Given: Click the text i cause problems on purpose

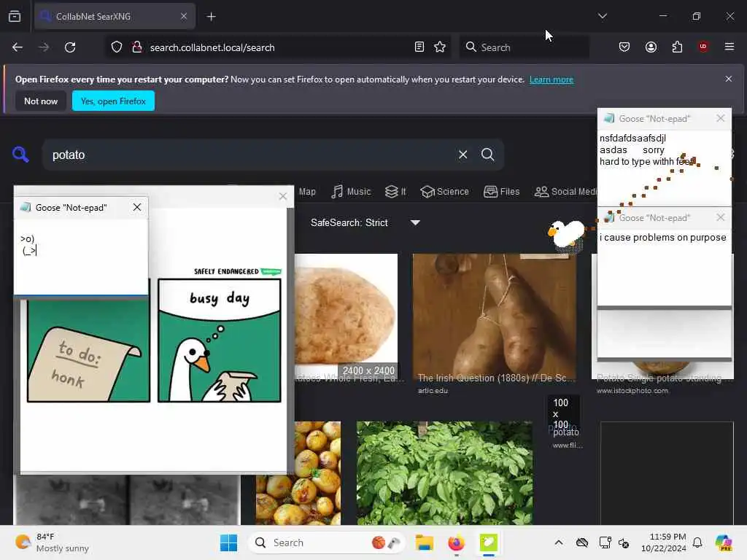Looking at the screenshot, I should pos(662,237).
